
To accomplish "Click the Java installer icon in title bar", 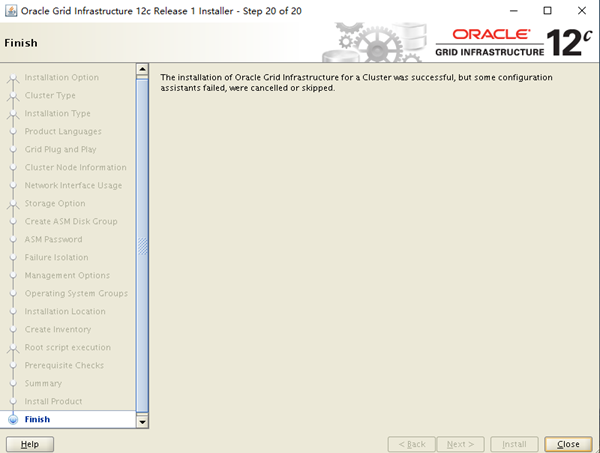I will click(11, 11).
